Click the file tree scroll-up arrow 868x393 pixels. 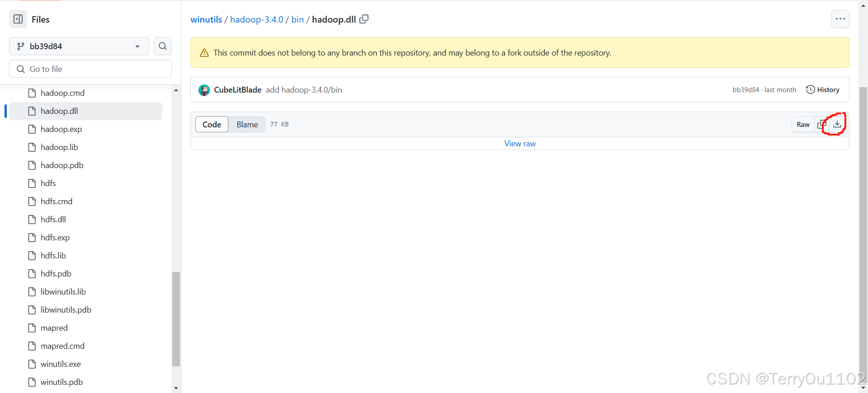176,90
